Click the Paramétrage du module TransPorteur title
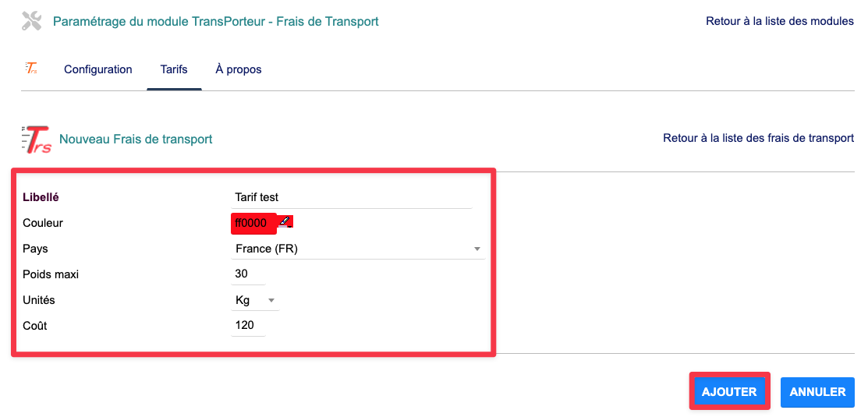This screenshot has width=868, height=417. 216,21
